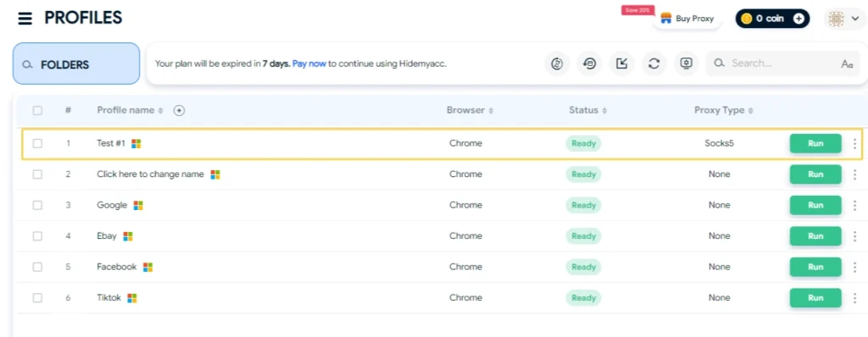Screen dimensions: 868x337
Task: Check the 'Click here to change name' row checkbox
Action: (37, 174)
